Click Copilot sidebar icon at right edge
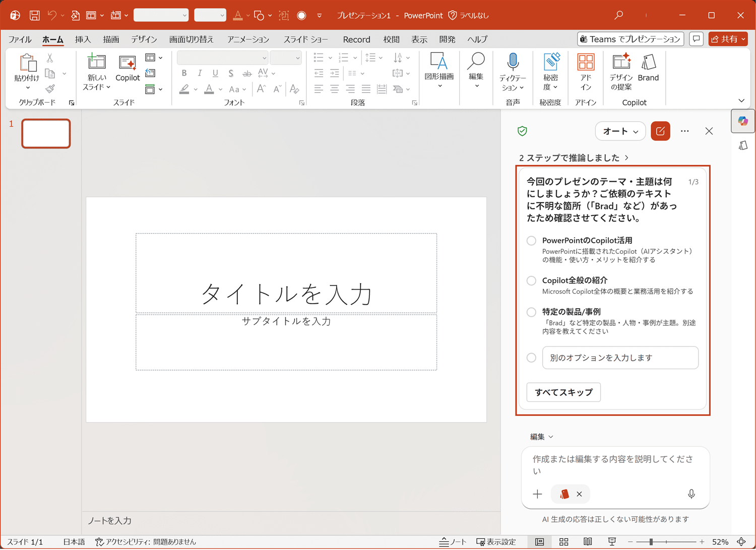The height and width of the screenshot is (550, 756). 743,121
